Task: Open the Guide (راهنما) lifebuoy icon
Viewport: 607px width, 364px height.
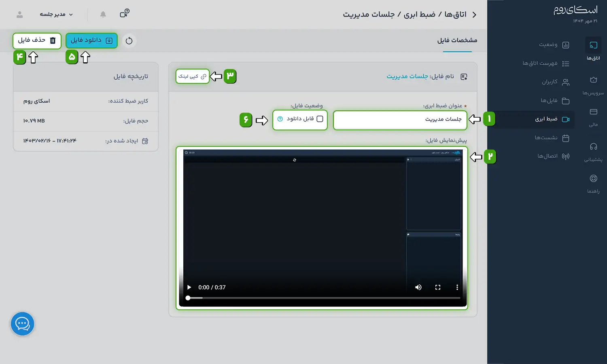Action: 593,179
